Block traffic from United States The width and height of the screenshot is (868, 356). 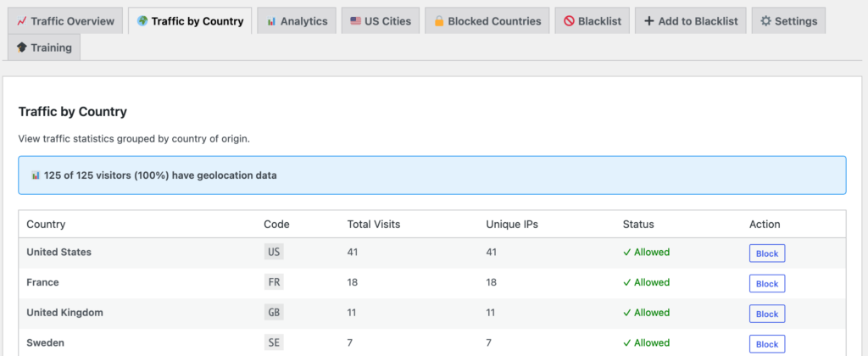767,253
